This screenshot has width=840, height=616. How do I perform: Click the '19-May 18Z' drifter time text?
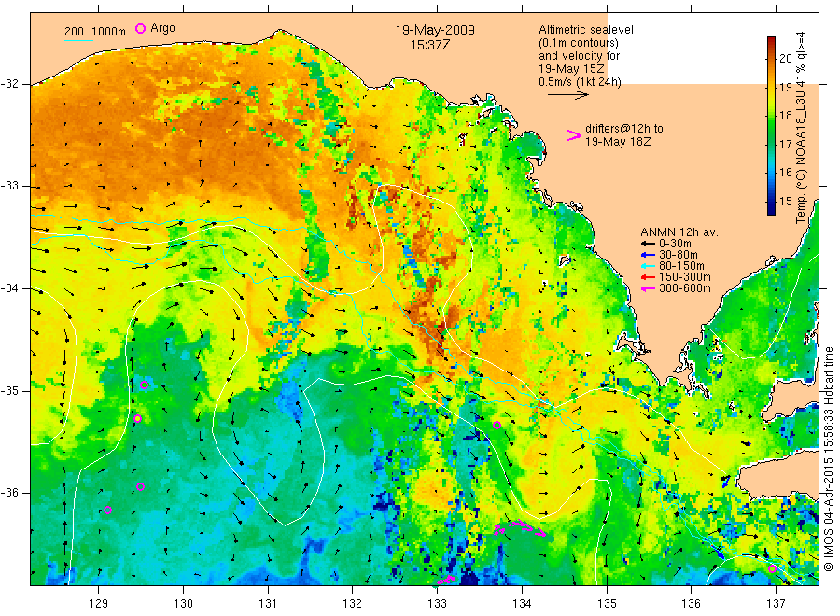tap(618, 142)
